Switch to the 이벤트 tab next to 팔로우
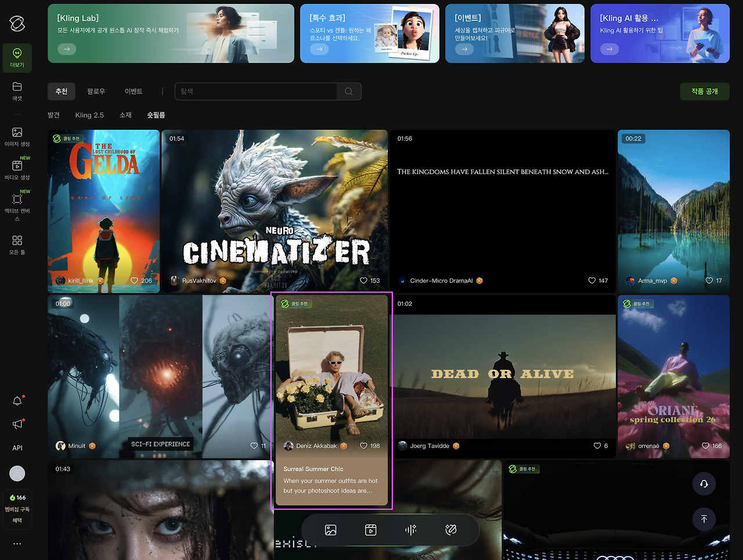Image resolution: width=743 pixels, height=560 pixels. (x=134, y=91)
